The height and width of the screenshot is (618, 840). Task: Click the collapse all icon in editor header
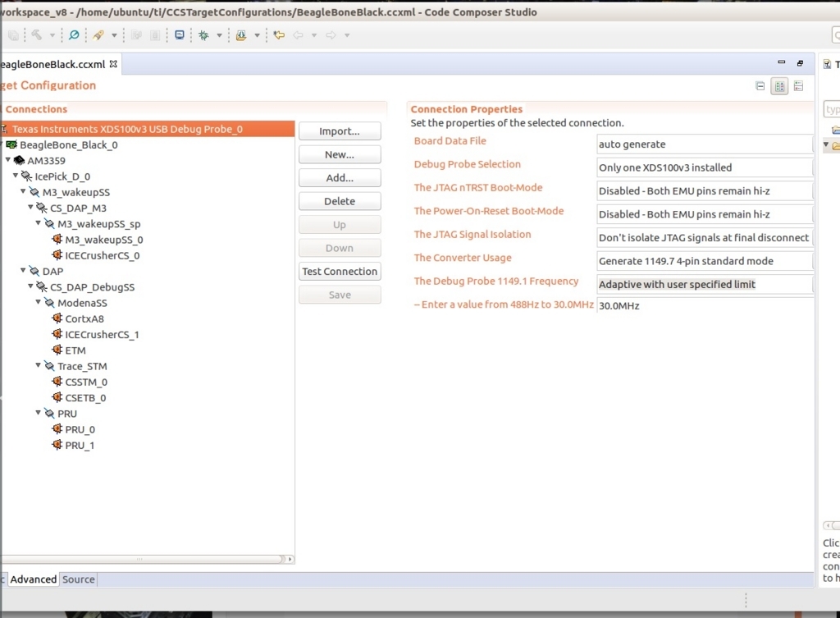coord(760,85)
